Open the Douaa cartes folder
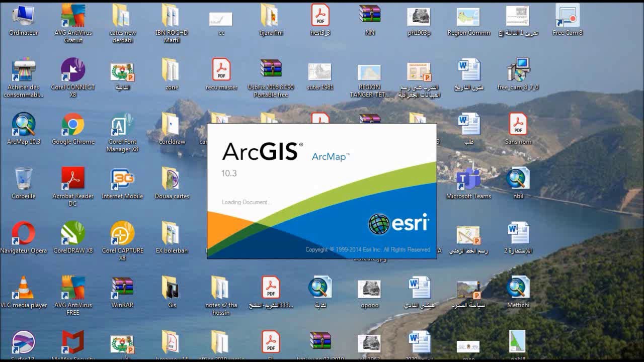644x362 pixels. (x=172, y=179)
